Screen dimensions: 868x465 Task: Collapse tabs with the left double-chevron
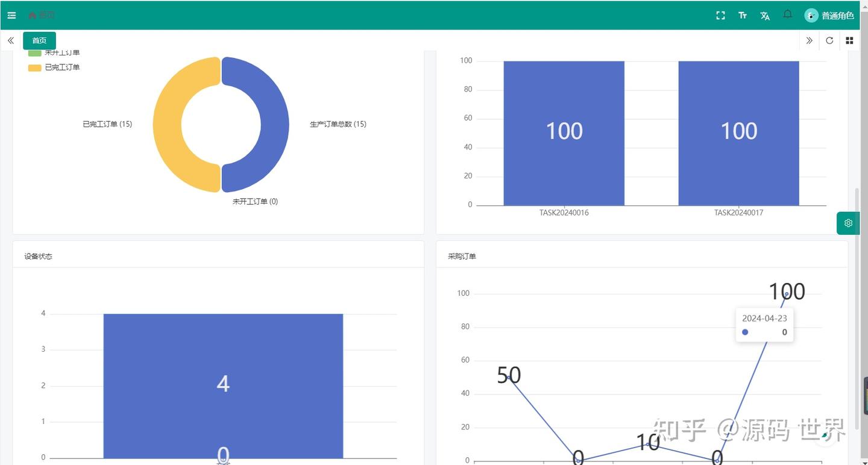(10, 40)
